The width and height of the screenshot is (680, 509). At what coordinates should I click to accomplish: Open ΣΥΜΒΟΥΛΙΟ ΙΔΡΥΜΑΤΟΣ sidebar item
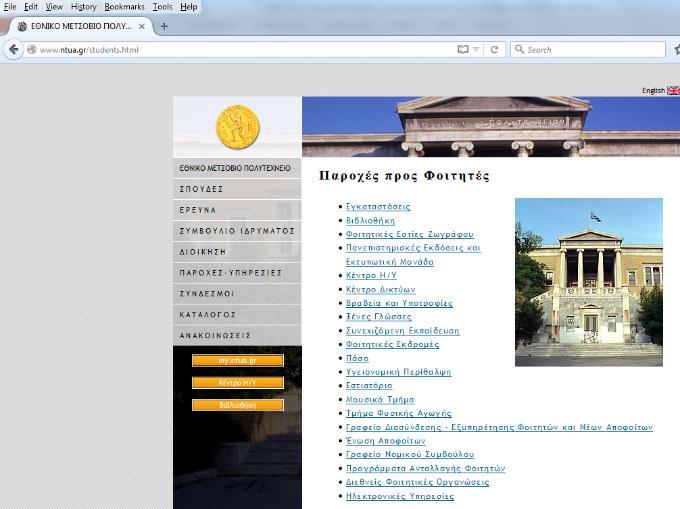point(237,231)
